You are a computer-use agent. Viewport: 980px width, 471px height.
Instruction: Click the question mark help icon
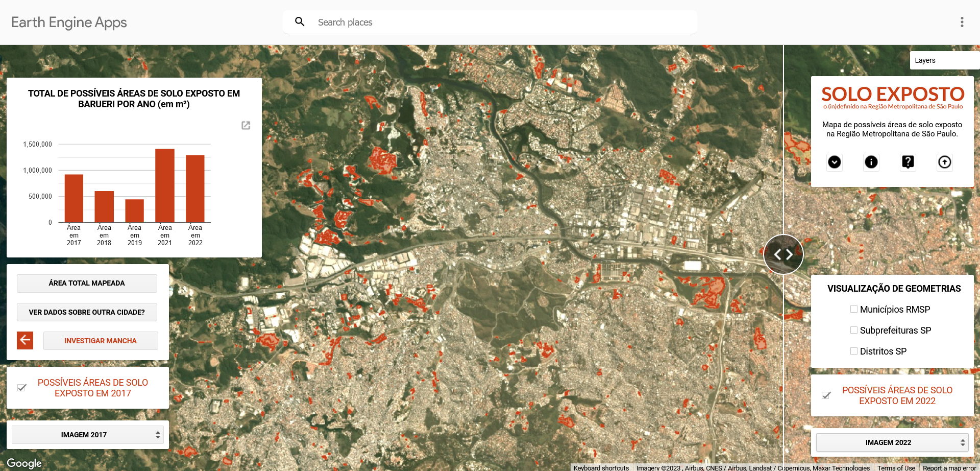(908, 162)
